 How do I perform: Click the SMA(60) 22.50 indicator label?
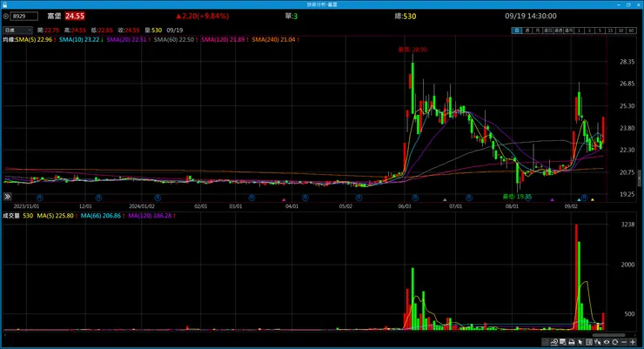click(176, 39)
